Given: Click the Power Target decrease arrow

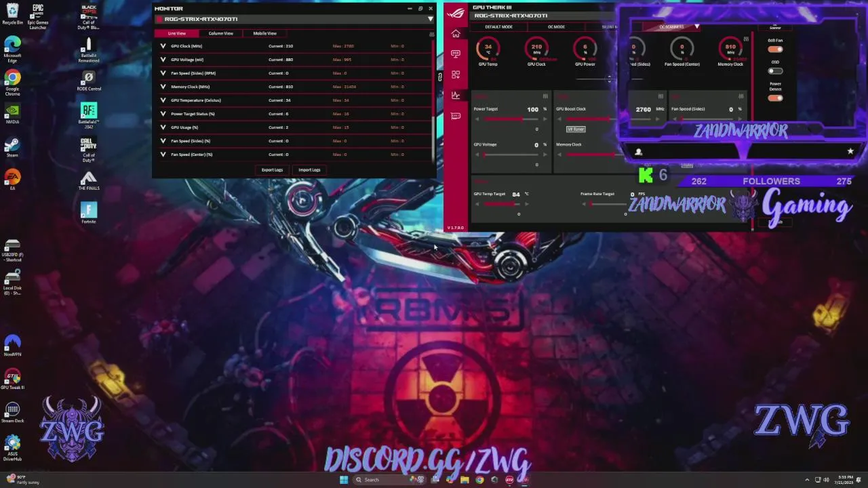Looking at the screenshot, I should (477, 119).
